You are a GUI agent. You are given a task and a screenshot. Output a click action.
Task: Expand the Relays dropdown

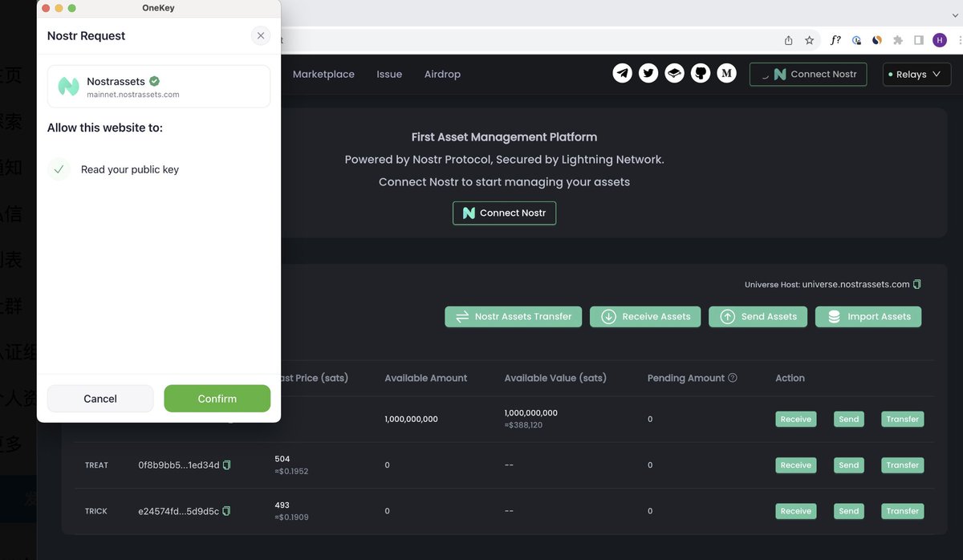point(916,74)
